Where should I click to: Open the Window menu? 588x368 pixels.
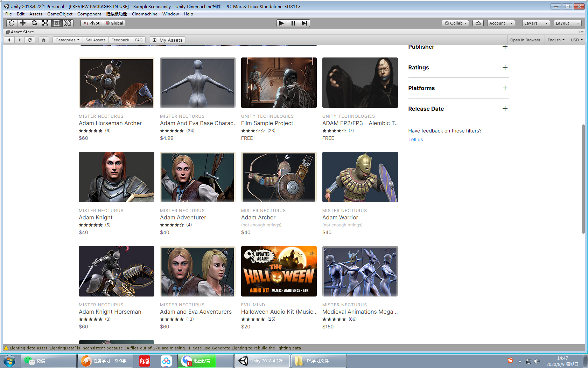tap(170, 14)
